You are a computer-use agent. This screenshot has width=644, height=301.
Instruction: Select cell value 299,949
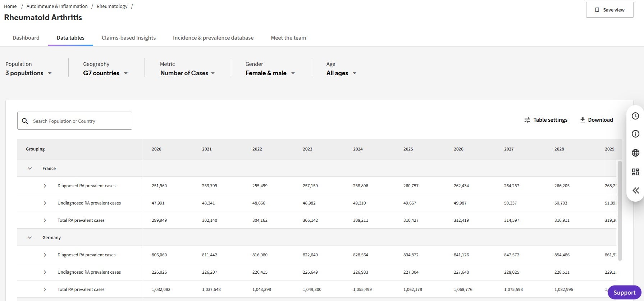(x=159, y=220)
